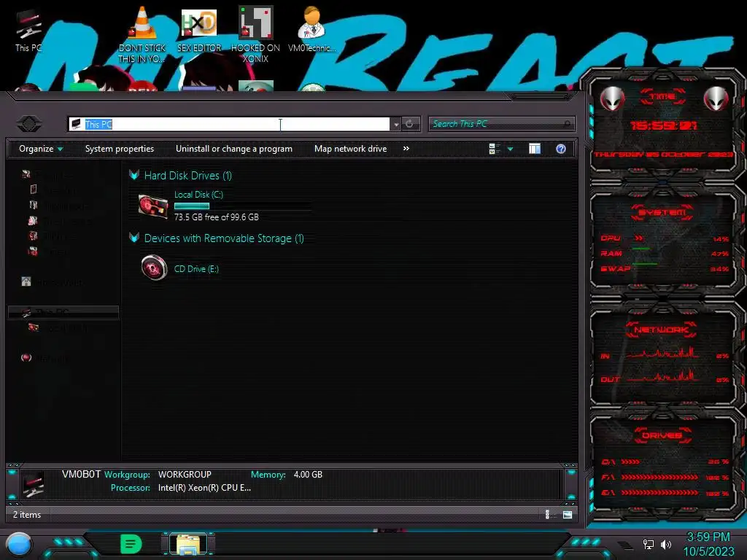Click the network tray icon
747x560 pixels.
tap(648, 544)
